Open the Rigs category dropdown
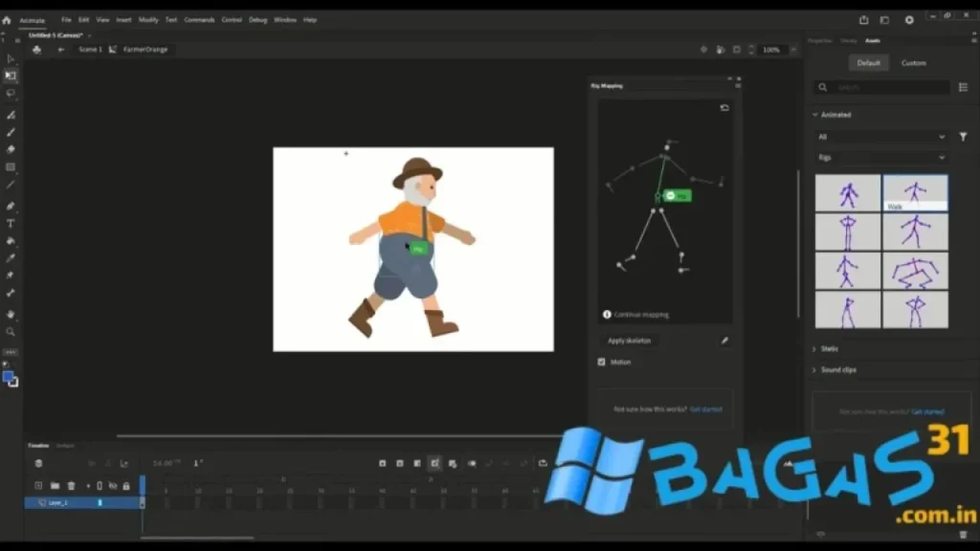The image size is (980, 551). click(x=880, y=157)
